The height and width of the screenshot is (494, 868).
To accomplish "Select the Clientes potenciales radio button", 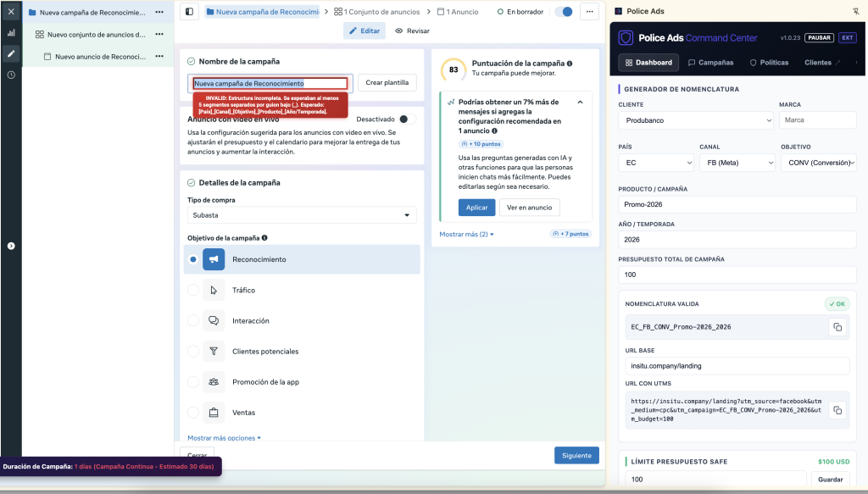I will [x=192, y=351].
